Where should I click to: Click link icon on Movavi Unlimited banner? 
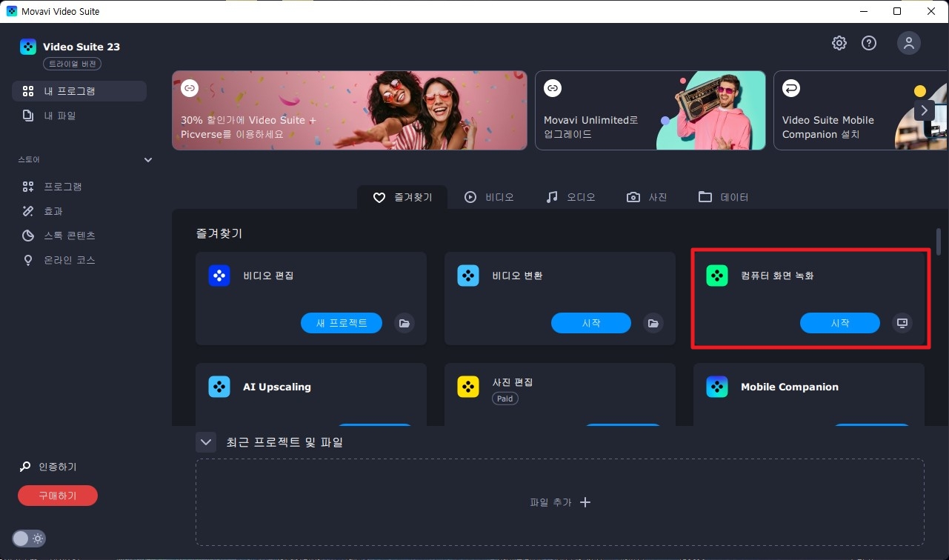[553, 88]
